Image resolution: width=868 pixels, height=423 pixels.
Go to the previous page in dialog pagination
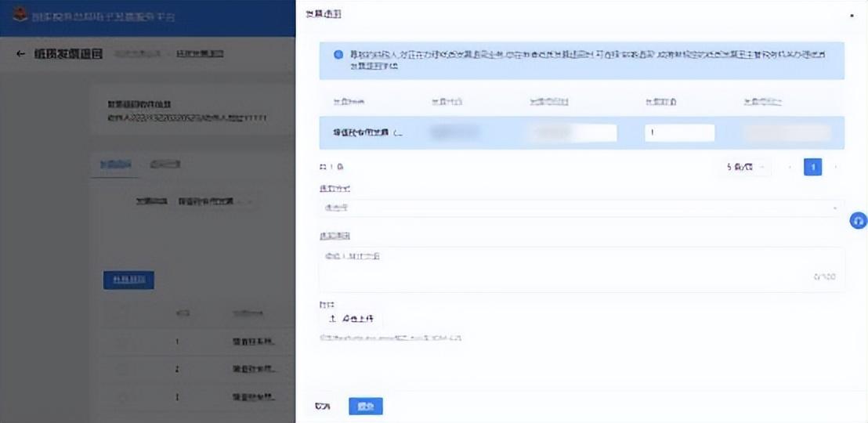click(x=790, y=167)
